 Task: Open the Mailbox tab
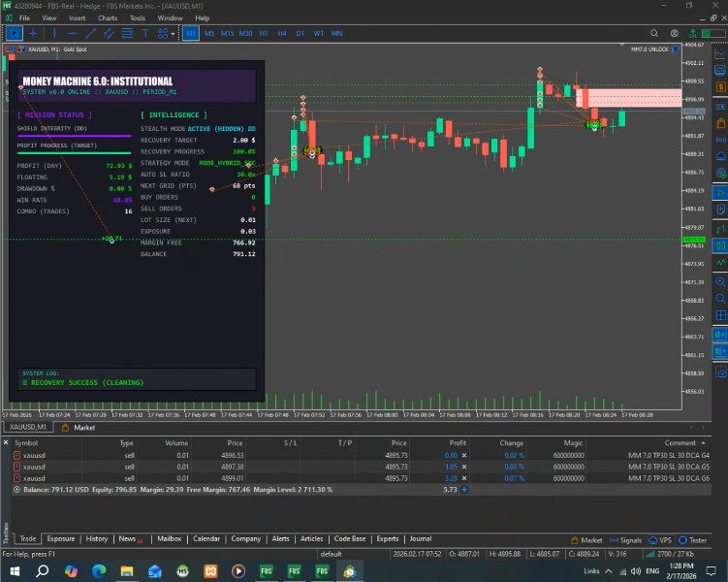pos(169,538)
